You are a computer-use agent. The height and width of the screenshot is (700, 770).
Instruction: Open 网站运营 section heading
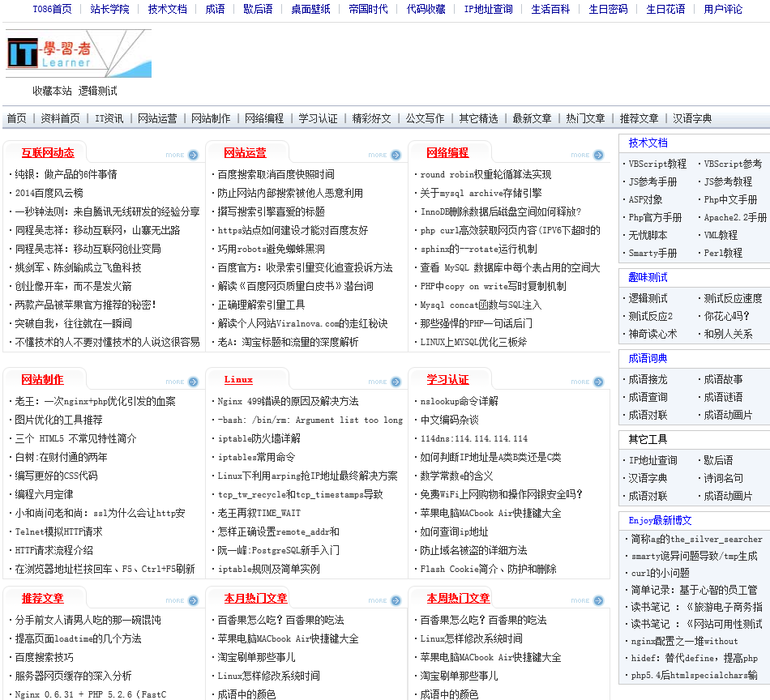coord(245,152)
